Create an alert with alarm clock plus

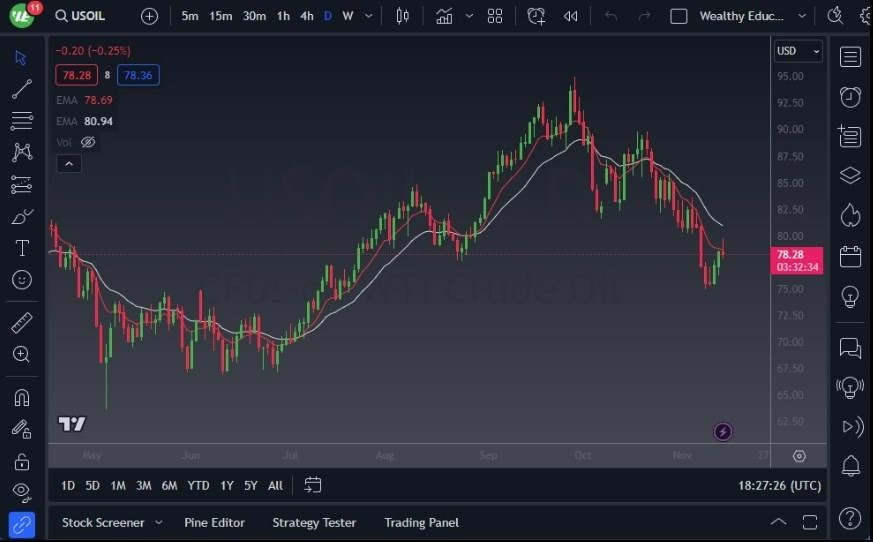tap(536, 16)
